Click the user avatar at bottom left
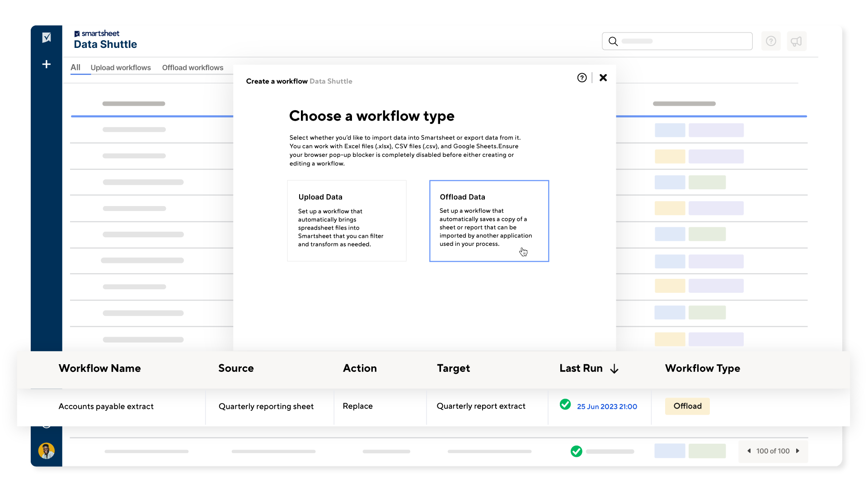The image size is (868, 488). (x=46, y=450)
